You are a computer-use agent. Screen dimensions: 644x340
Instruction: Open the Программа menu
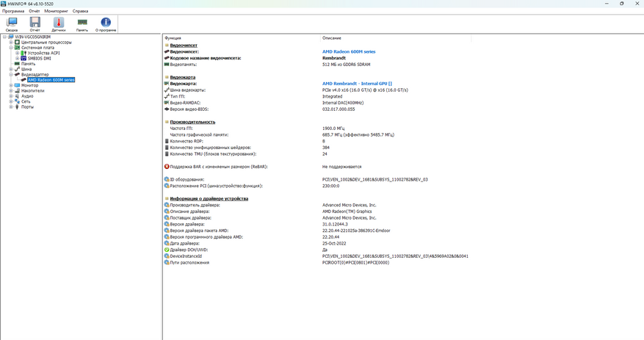[13, 11]
